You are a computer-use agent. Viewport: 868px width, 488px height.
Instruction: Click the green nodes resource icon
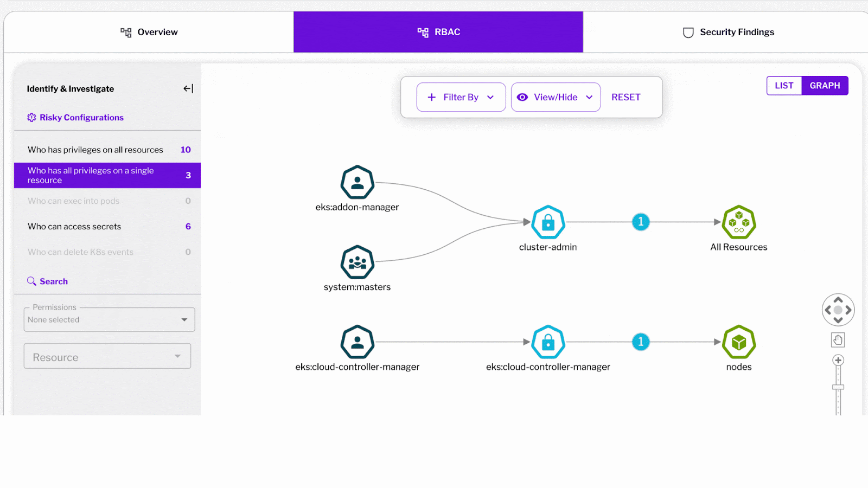[x=739, y=342]
